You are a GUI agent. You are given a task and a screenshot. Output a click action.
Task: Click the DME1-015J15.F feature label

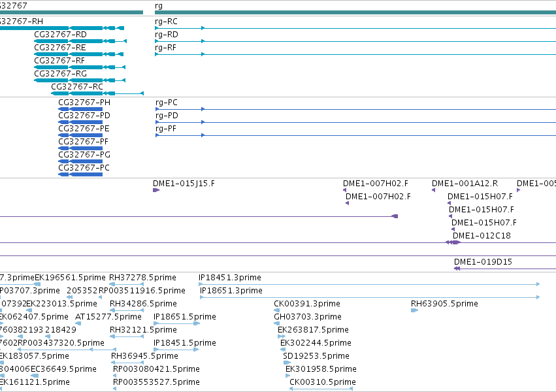[x=184, y=184]
